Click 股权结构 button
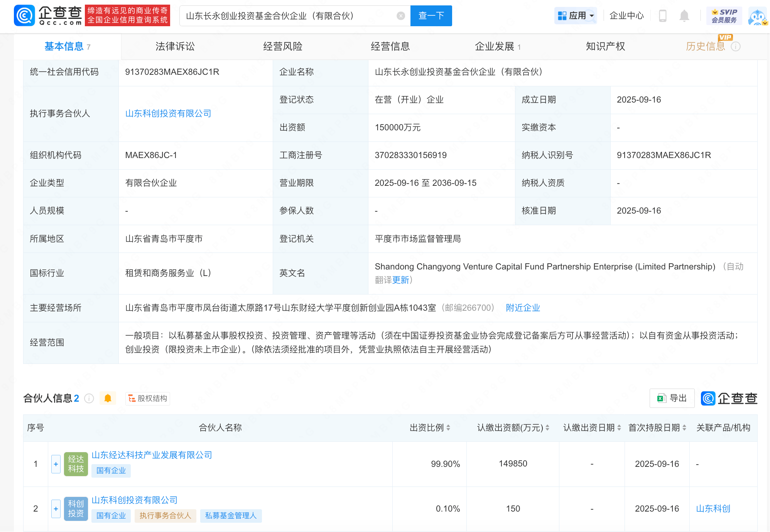This screenshot has width=770, height=532. (x=148, y=398)
